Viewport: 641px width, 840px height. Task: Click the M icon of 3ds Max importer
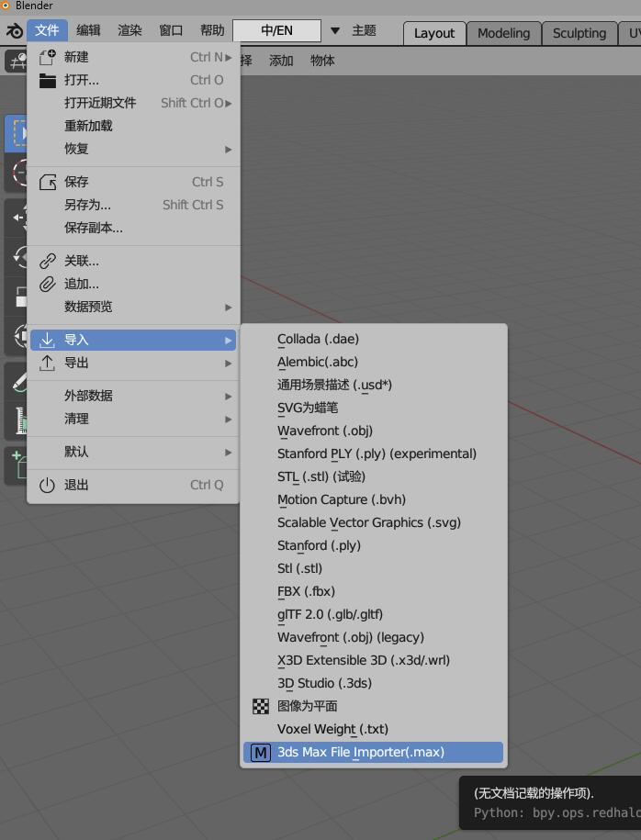point(261,753)
